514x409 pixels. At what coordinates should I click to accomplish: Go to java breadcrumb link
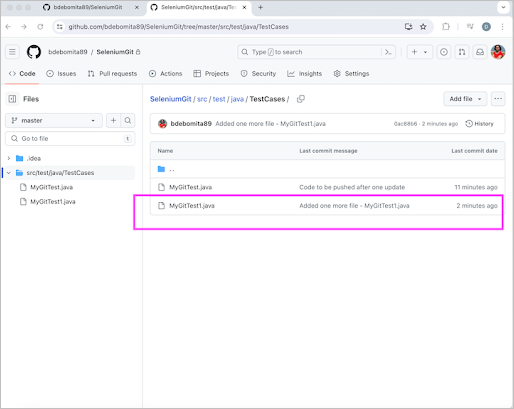point(237,99)
